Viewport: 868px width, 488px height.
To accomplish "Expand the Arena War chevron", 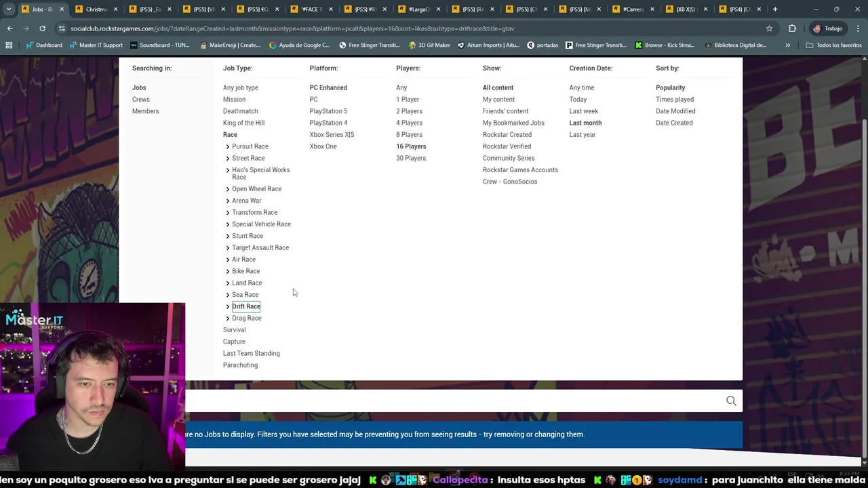I will tap(228, 201).
